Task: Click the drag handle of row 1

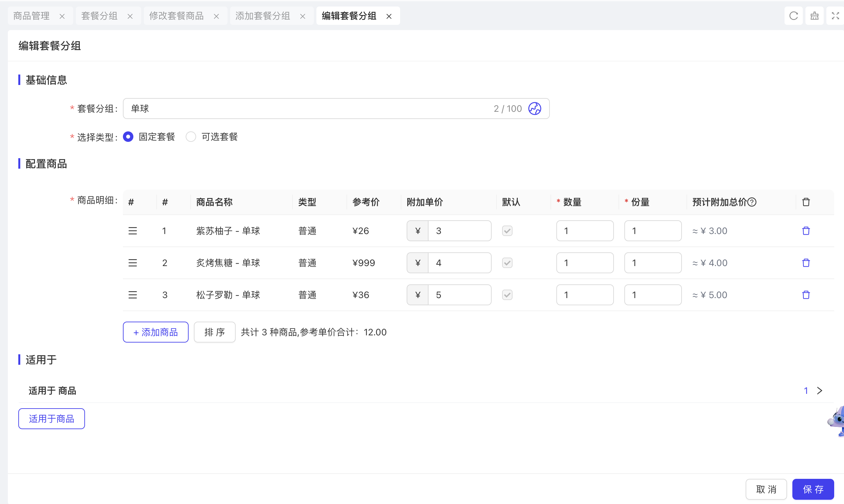Action: [132, 231]
